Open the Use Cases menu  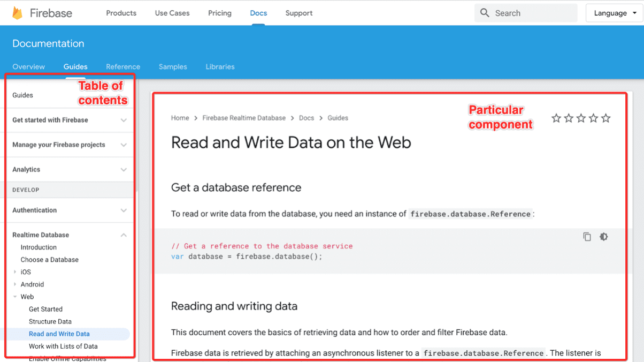(x=172, y=13)
